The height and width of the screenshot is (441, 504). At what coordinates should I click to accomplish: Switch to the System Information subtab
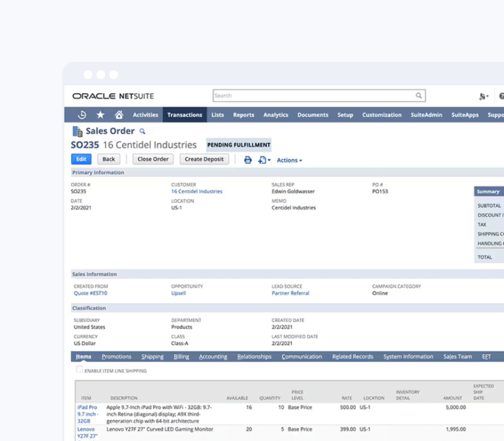click(x=408, y=357)
